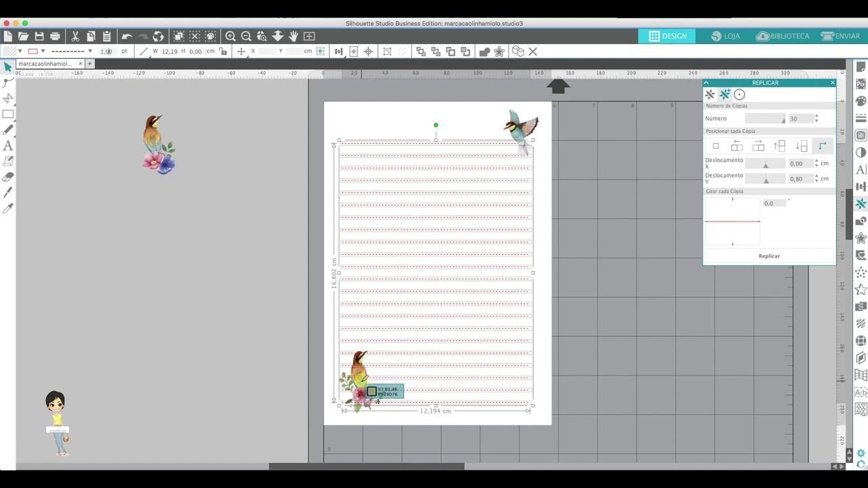Close the Replicar panel
The image size is (868, 488).
pos(833,83)
